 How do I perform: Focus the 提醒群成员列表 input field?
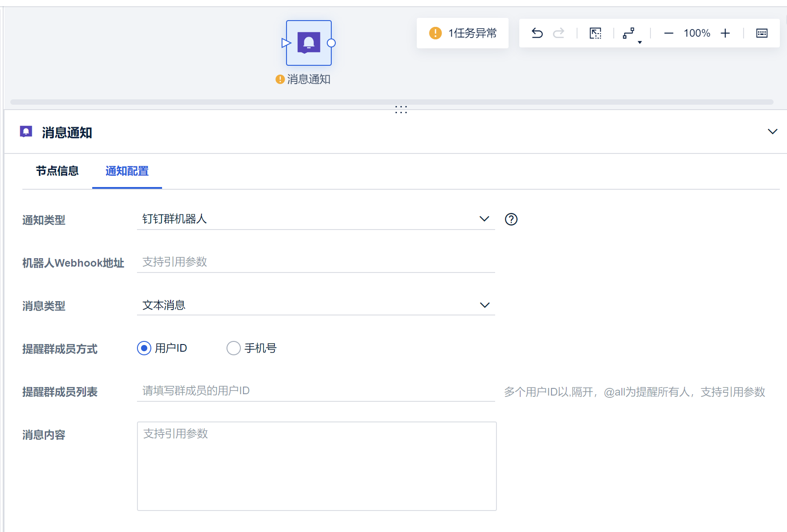pos(316,391)
